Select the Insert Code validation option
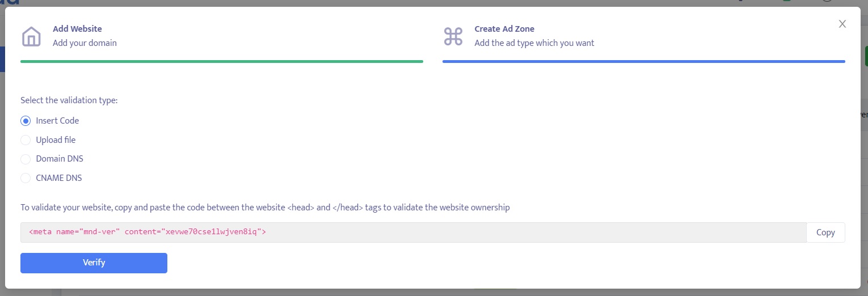The width and height of the screenshot is (868, 296). pyautogui.click(x=26, y=121)
